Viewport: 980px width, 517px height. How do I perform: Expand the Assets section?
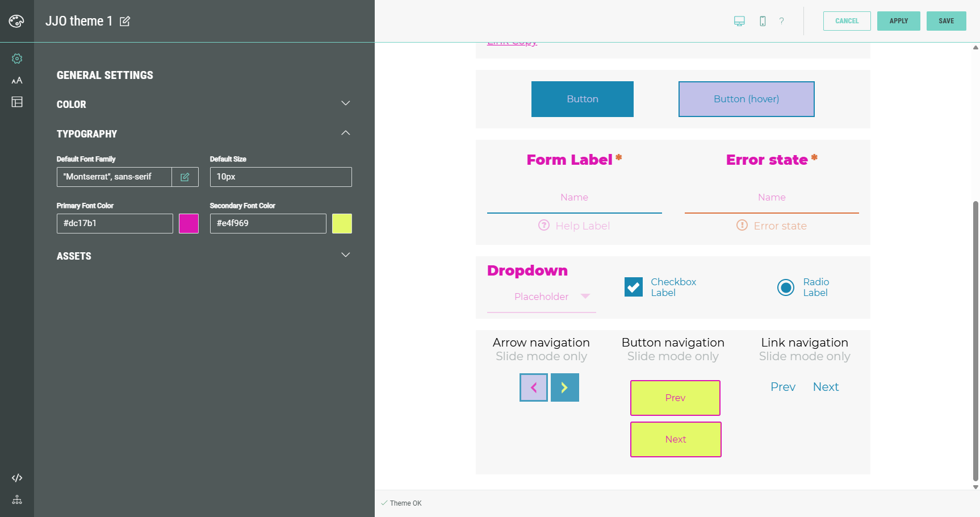(x=345, y=255)
